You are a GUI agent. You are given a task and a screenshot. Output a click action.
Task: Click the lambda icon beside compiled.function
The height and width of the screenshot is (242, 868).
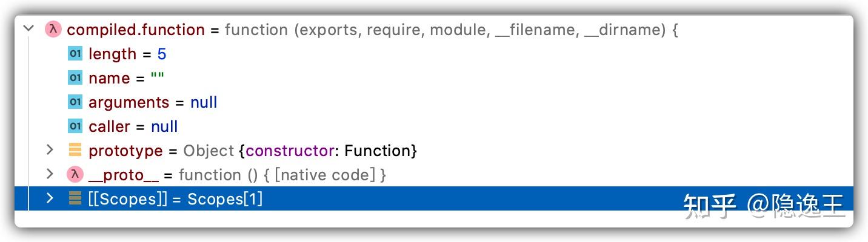53,30
